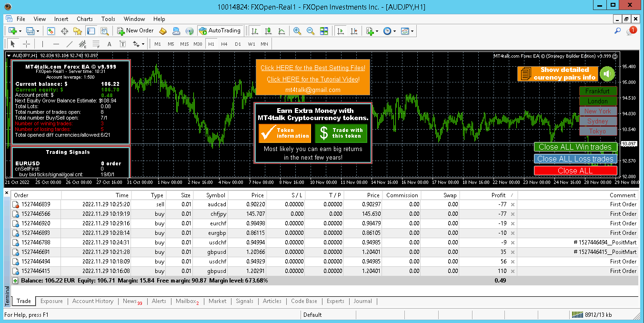Viewport: 644px width, 323px height.
Task: Open the Journal tab
Action: point(362,301)
